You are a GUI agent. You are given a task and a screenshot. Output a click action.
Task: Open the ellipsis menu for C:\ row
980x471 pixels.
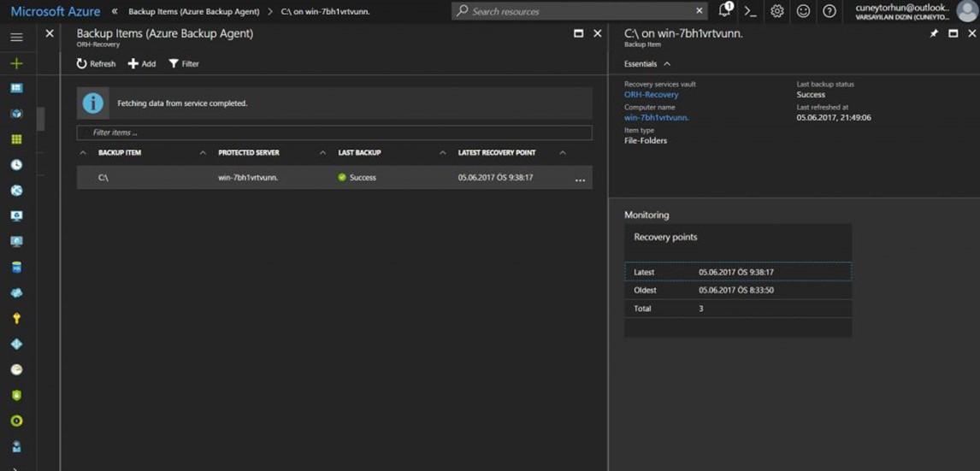(x=580, y=180)
